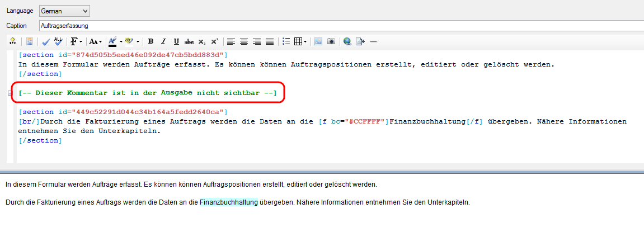Open the highlight color dropdown
The image size is (644, 232).
[x=138, y=41]
